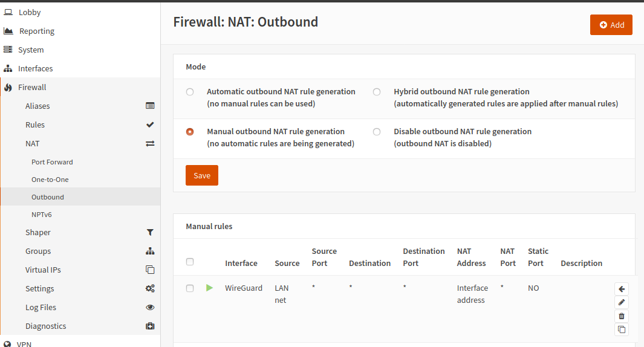Click the move-rule left arrow icon

tap(622, 289)
